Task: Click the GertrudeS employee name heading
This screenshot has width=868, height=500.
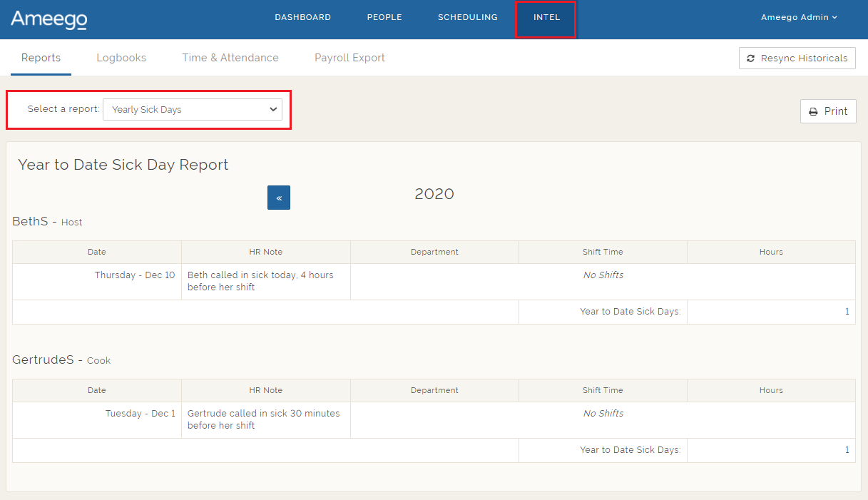Action: [43, 360]
